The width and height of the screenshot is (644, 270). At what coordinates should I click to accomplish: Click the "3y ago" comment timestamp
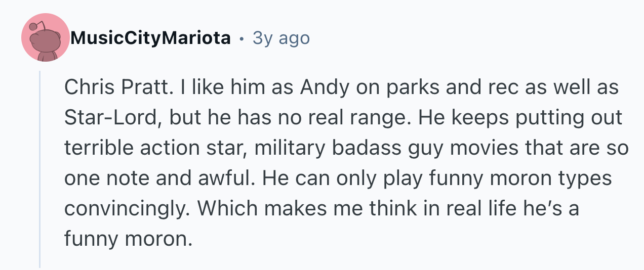281,38
